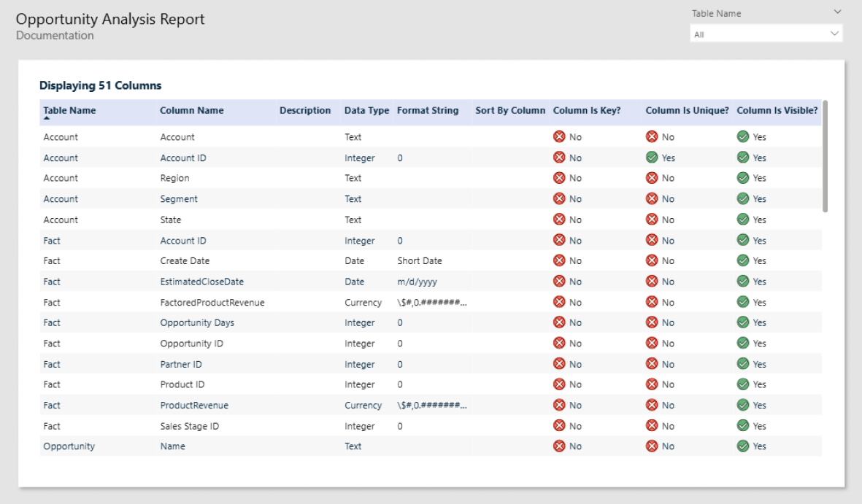The width and height of the screenshot is (862, 504).
Task: Click red X key icon in Create Date row
Action: point(559,260)
